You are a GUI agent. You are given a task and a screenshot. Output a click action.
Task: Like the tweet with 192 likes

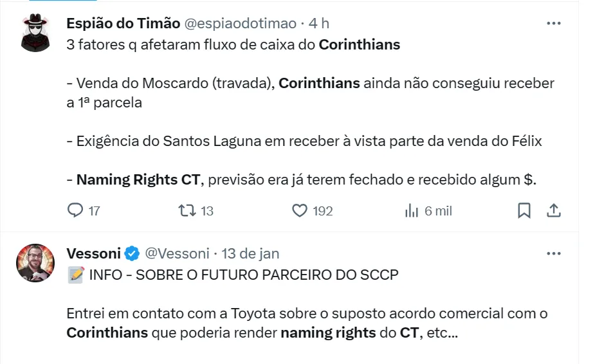coord(300,210)
